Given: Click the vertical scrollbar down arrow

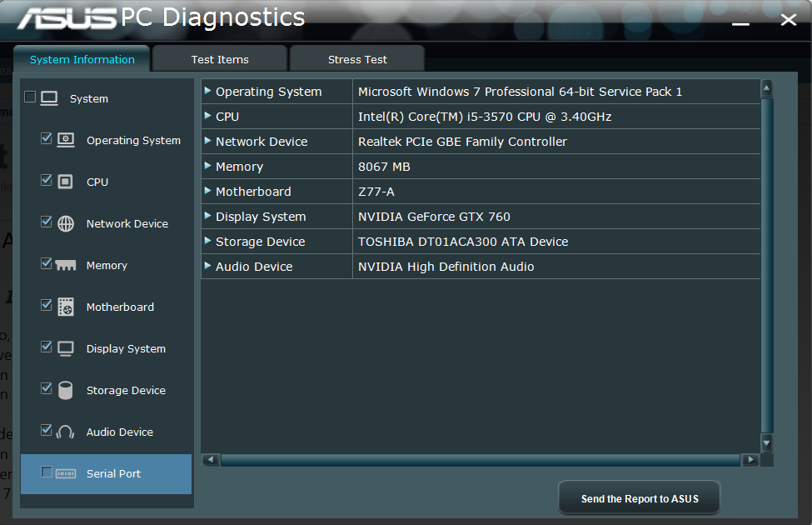Looking at the screenshot, I should [766, 443].
